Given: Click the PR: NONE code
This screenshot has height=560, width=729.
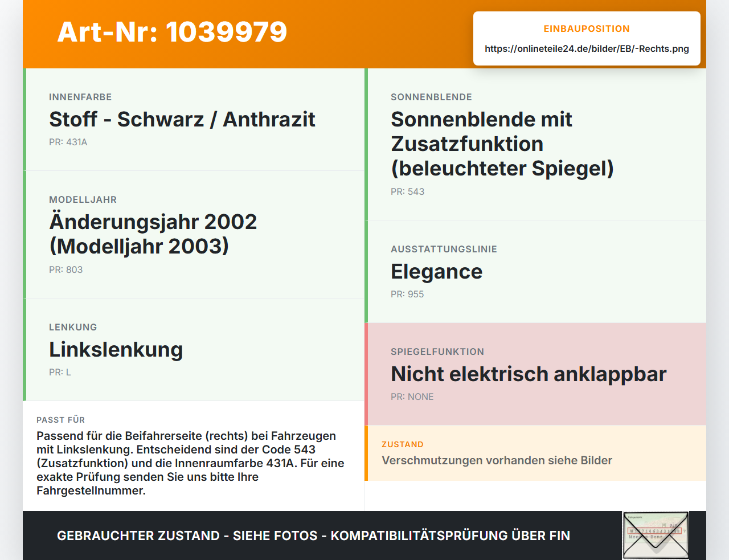Looking at the screenshot, I should pyautogui.click(x=412, y=397).
